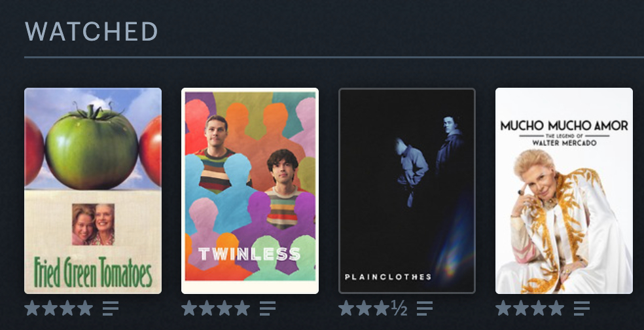Open the WATCHED section heading
644x330 pixels.
point(91,31)
